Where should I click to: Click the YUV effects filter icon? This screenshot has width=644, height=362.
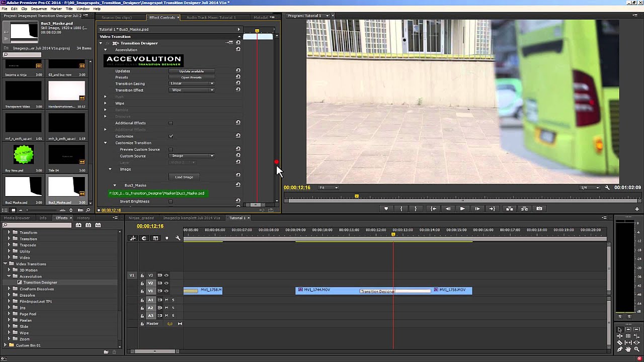click(97, 225)
